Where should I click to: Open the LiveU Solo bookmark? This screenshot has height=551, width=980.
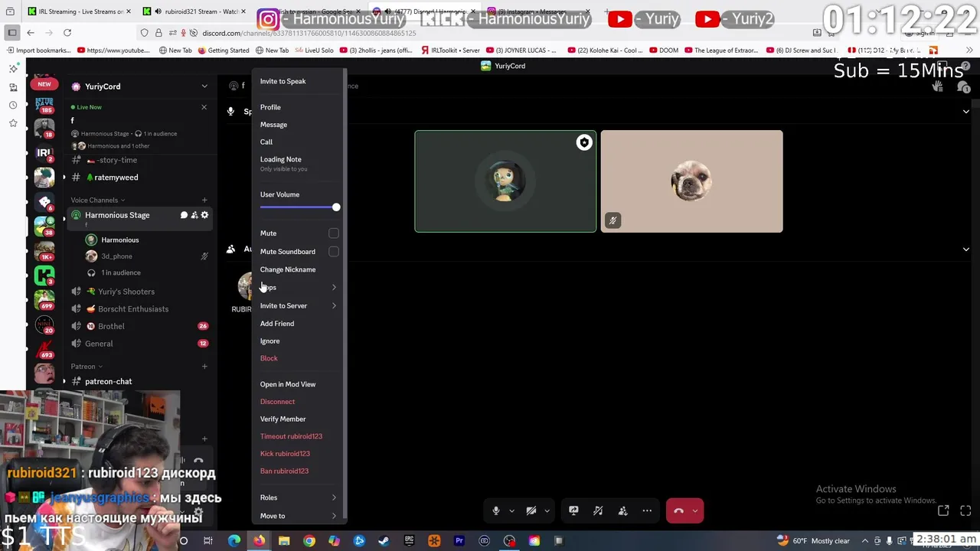315,51
